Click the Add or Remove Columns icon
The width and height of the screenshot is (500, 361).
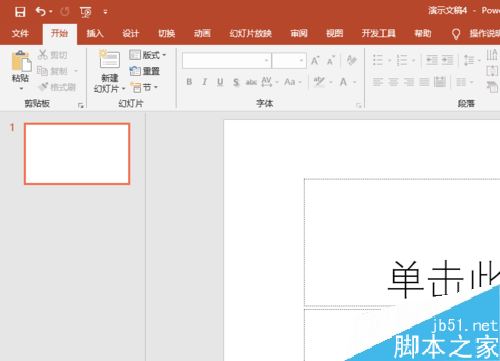[461, 82]
